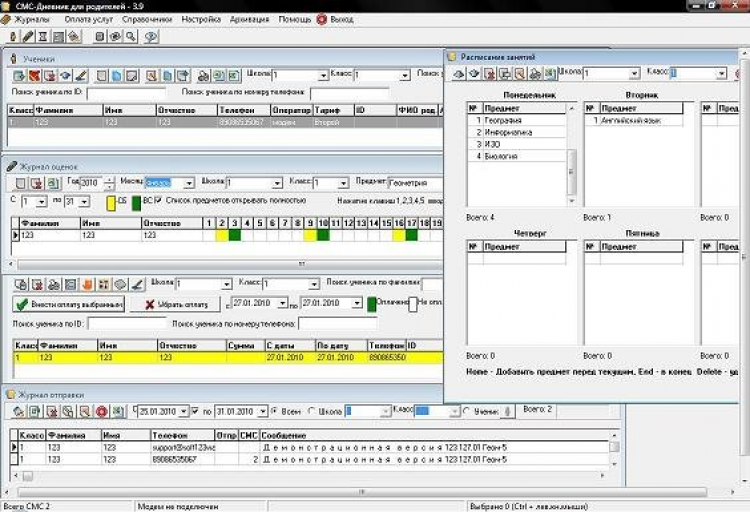Open the Журналы menu
This screenshot has height=512, width=750.
[x=32, y=20]
